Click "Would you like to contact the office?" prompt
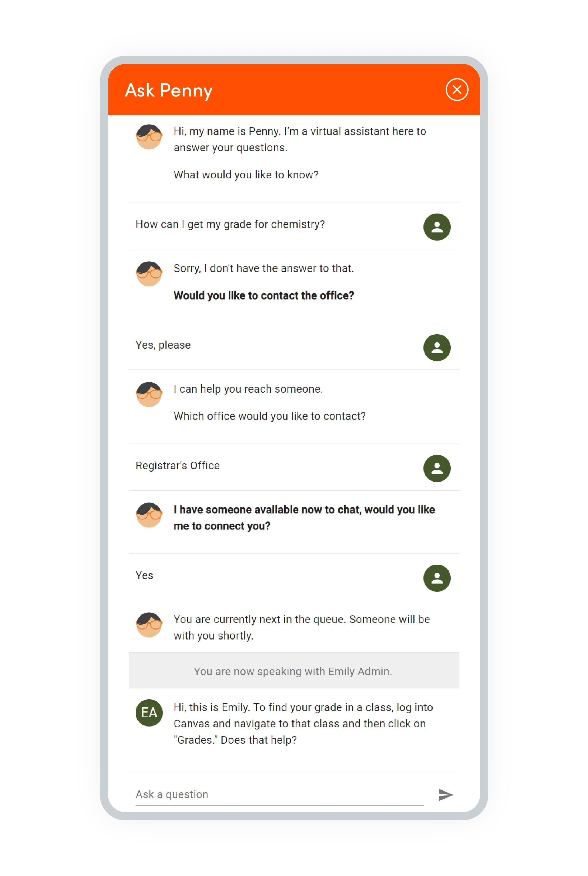 pyautogui.click(x=264, y=295)
